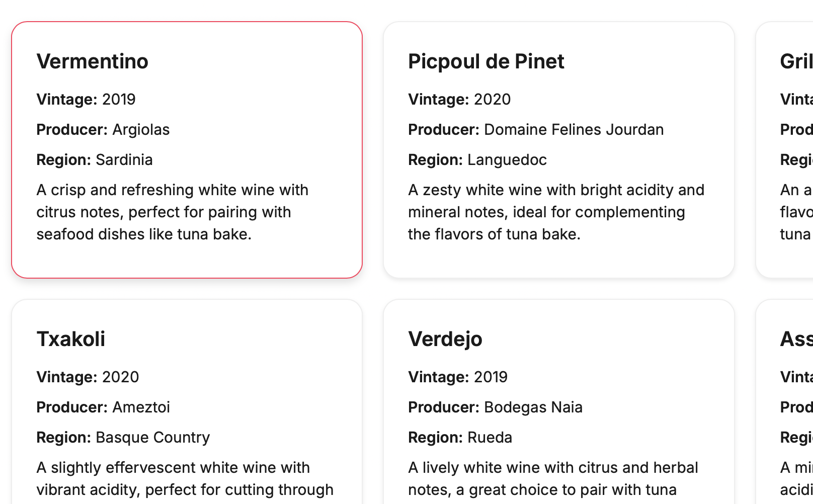Click the Verdejo title text

click(x=445, y=339)
